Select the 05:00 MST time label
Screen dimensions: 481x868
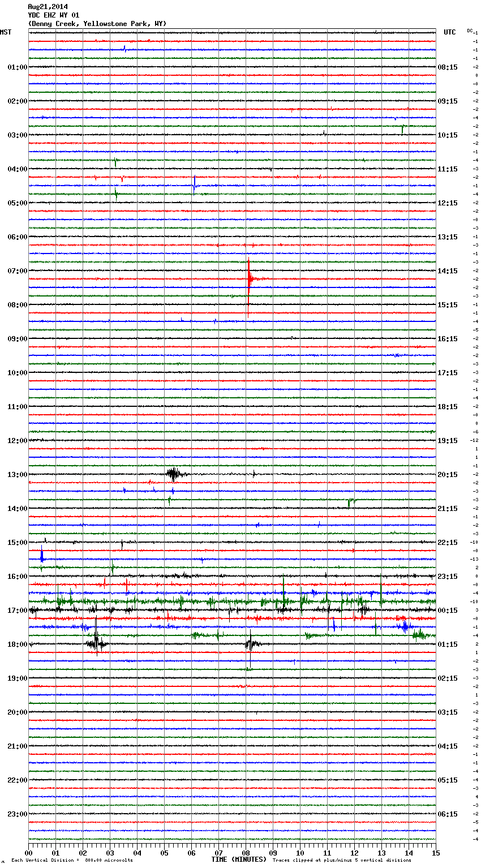17,203
